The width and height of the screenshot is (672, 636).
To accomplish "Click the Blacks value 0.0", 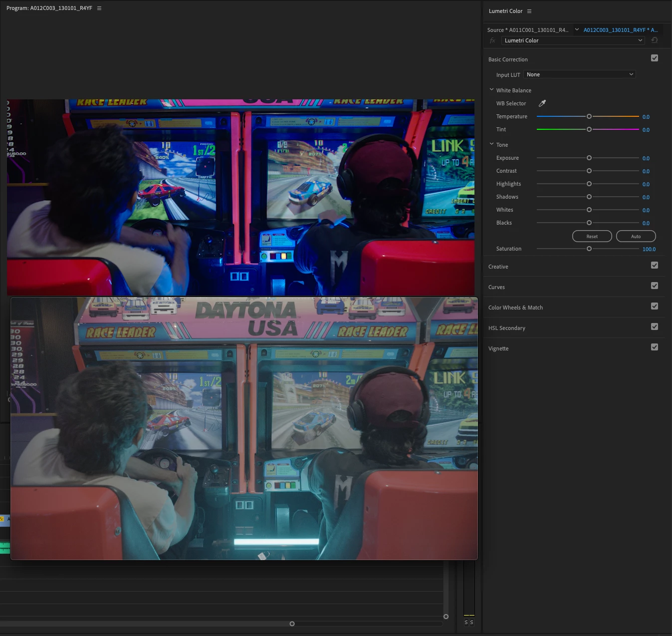I will pos(646,223).
